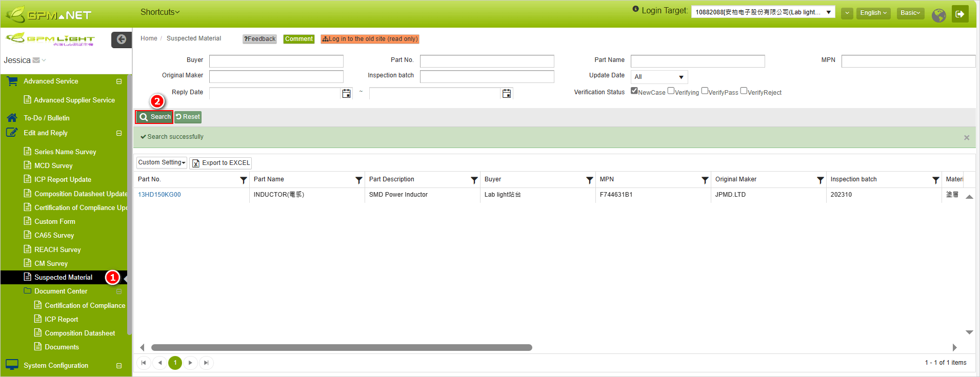The width and height of the screenshot is (980, 377).
Task: Open REACH Survey in the sidebar
Action: (57, 249)
